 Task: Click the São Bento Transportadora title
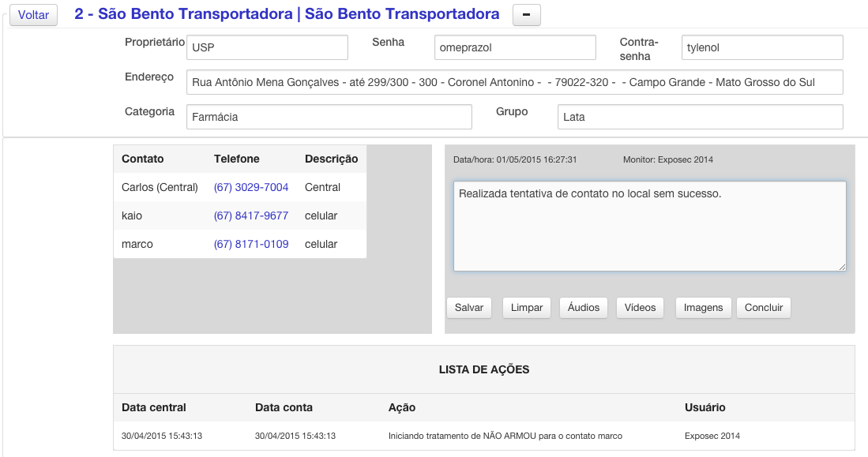287,14
